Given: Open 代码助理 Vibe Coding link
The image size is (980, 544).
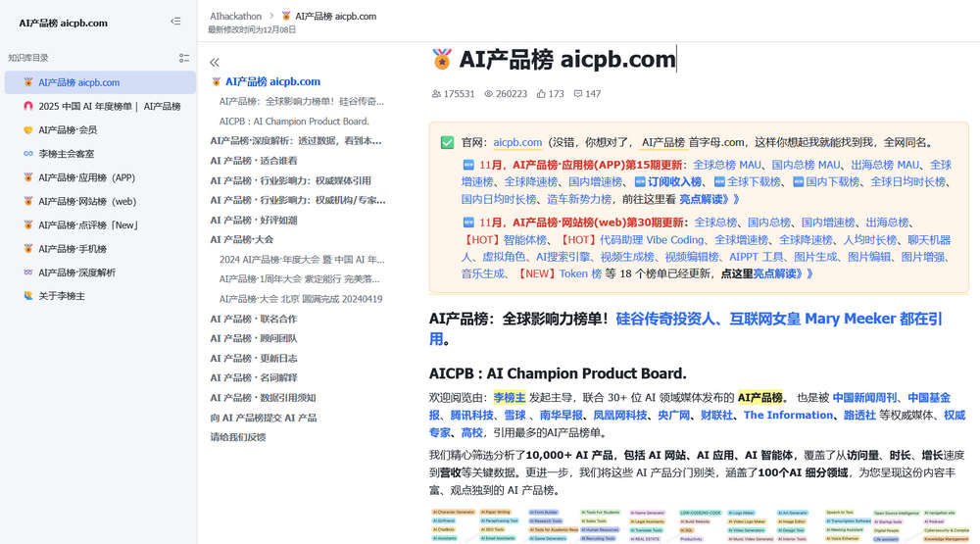Looking at the screenshot, I should (x=652, y=240).
